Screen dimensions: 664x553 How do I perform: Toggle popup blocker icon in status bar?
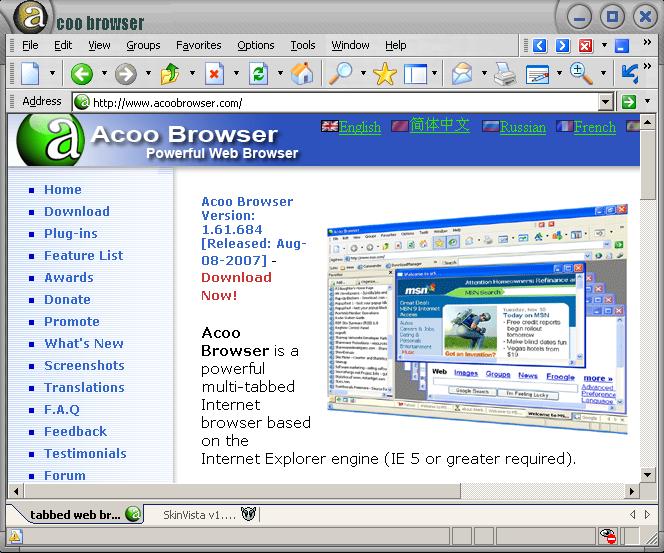click(608, 538)
